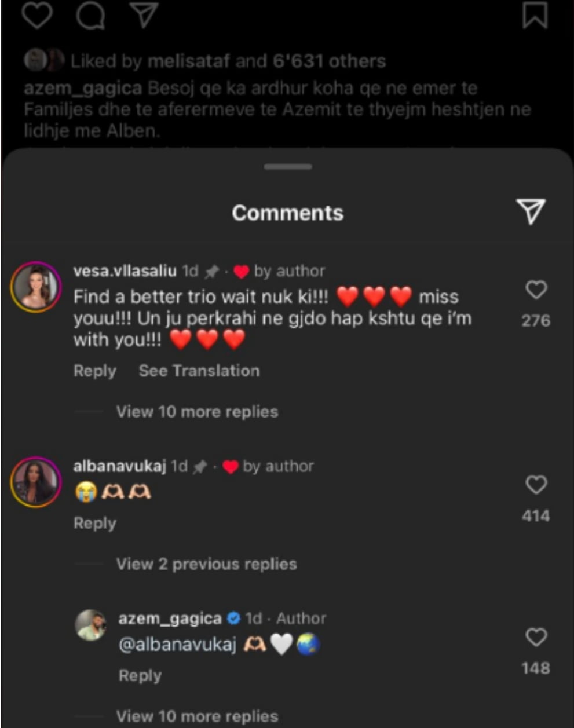Open vesa.vllasaliu's profile picture
The image size is (574, 728).
point(36,287)
